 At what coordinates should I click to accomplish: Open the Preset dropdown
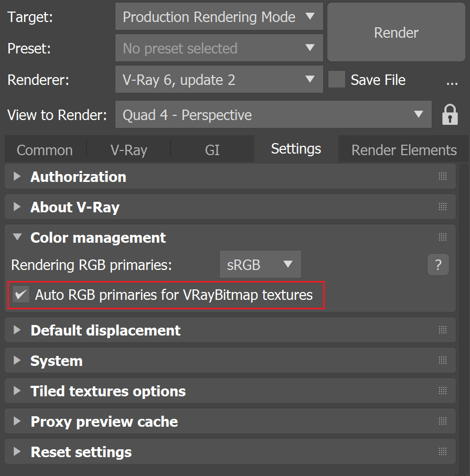pyautogui.click(x=219, y=48)
